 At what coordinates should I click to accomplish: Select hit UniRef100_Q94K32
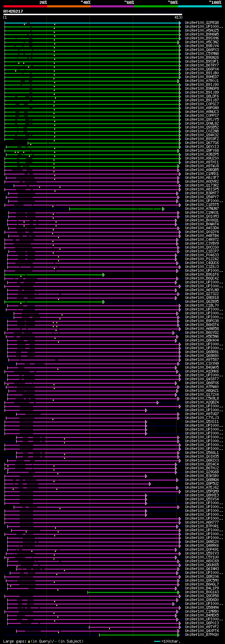(202, 135)
